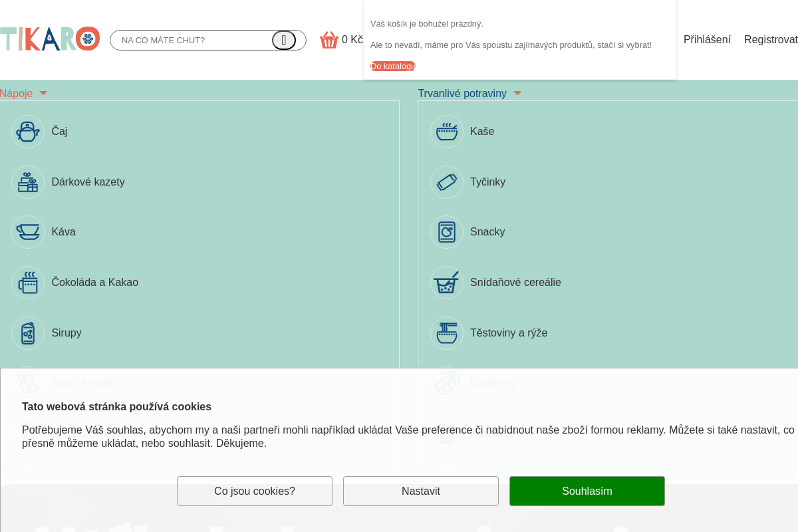Click the teapot icon for Čaj
Image resolution: width=798 pixels, height=532 pixels.
pos(28,132)
